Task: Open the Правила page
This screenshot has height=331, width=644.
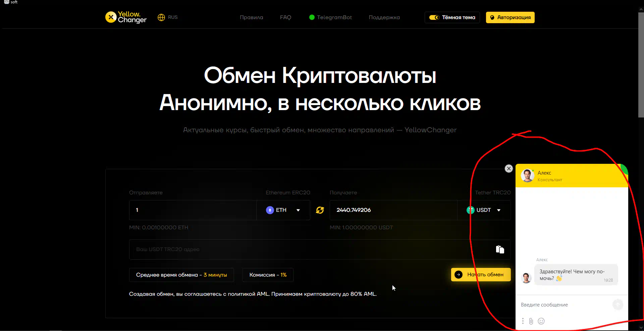Action: pos(252,17)
